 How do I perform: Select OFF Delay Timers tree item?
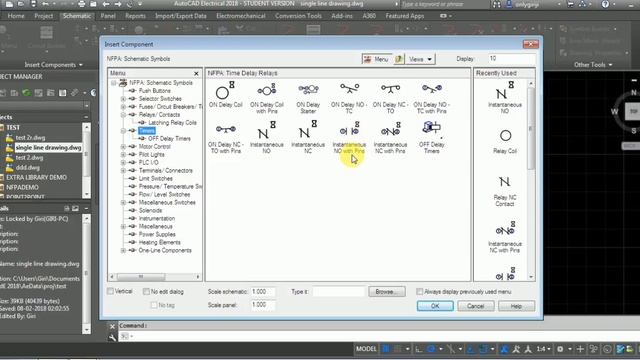(169, 139)
